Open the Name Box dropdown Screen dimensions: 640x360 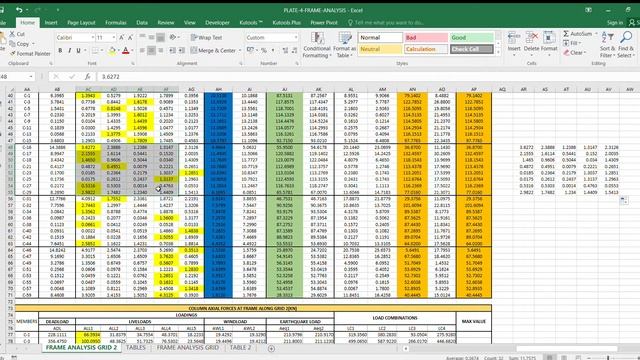click(31, 77)
